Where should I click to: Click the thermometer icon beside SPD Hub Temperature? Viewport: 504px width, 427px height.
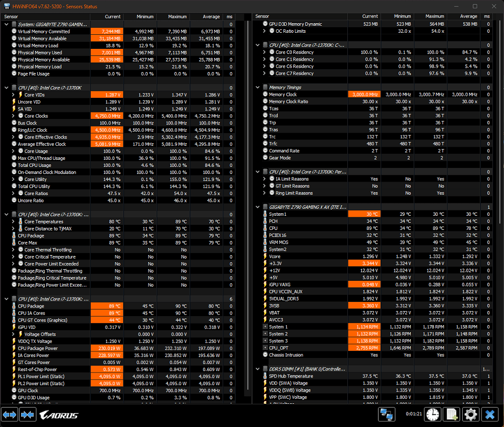point(265,376)
